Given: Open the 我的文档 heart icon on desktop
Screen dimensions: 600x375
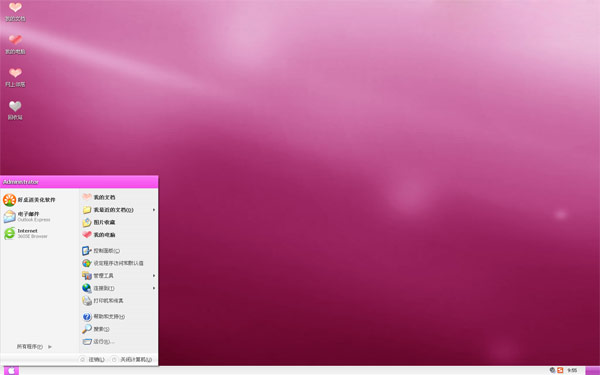Looking at the screenshot, I should tap(15, 11).
